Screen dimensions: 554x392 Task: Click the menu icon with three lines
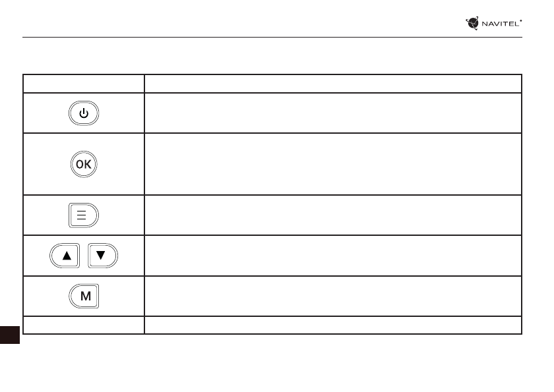[x=83, y=215]
